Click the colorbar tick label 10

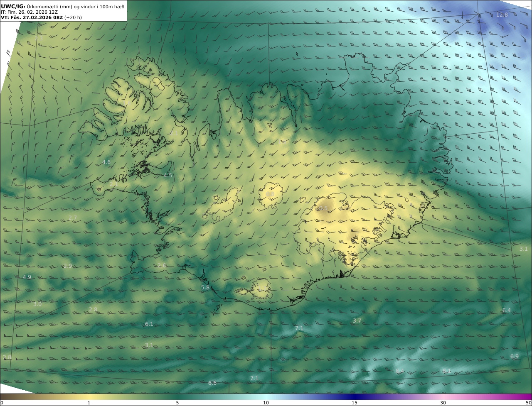point(266,403)
